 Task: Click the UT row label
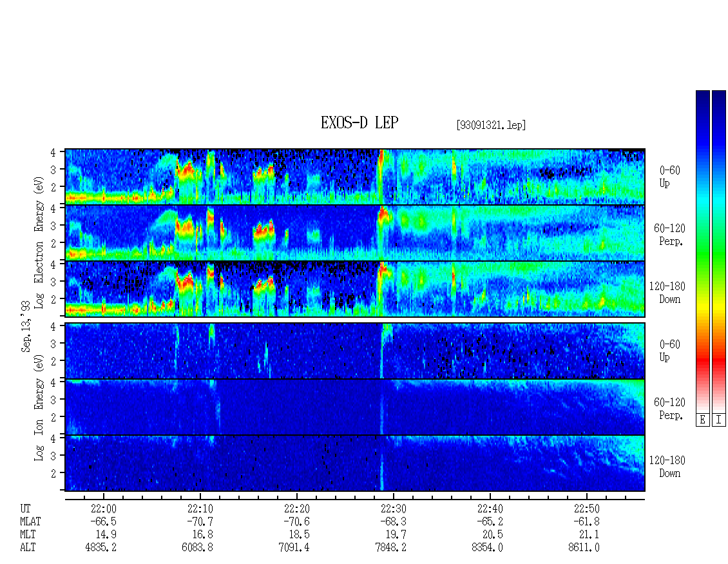coord(25,509)
